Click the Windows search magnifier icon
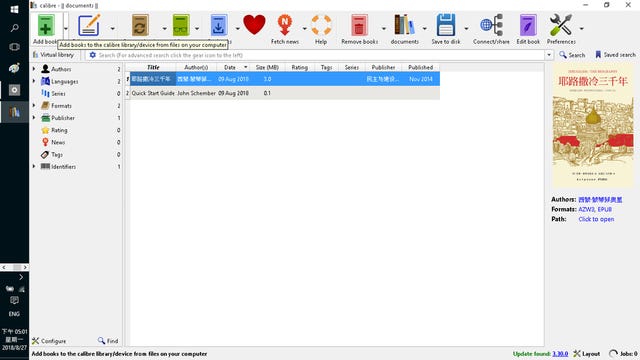 pos(14,28)
